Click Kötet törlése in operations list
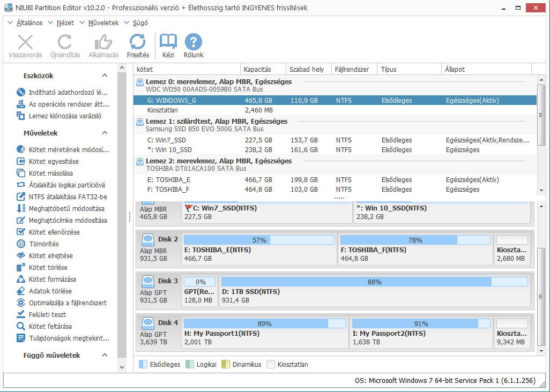 coord(48,267)
